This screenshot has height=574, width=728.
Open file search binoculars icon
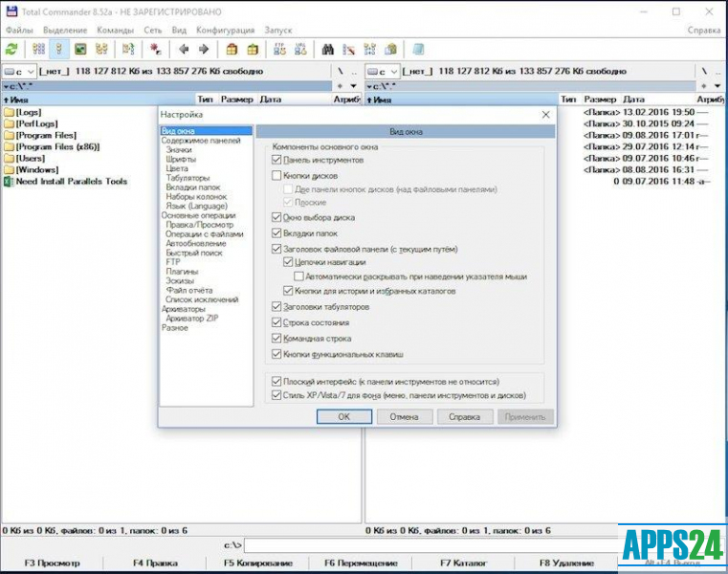tap(328, 49)
